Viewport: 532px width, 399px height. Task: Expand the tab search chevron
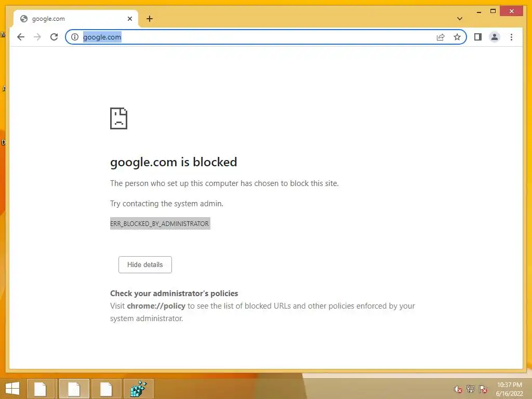click(x=460, y=19)
